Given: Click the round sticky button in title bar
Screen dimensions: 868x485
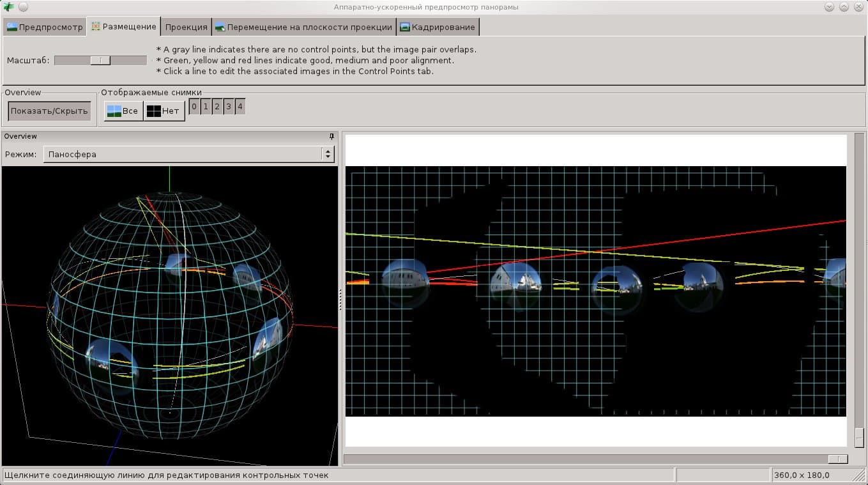Looking at the screenshot, I should coord(23,7).
